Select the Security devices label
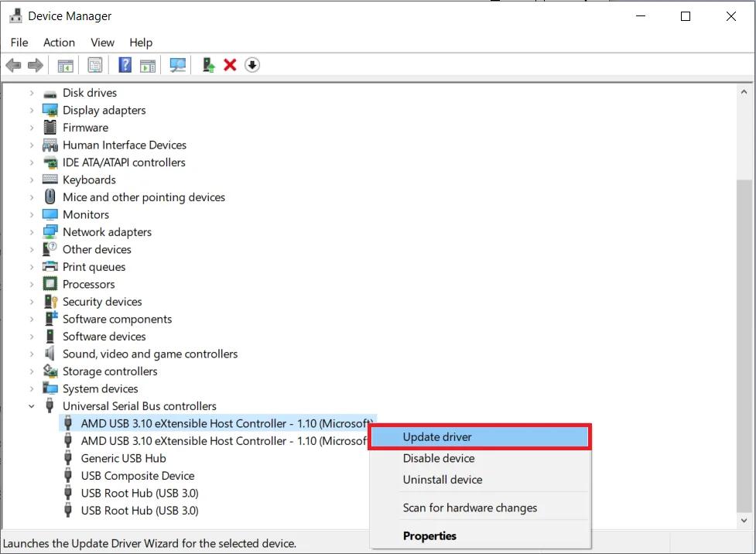Viewport: 756px width, 554px height. point(102,302)
